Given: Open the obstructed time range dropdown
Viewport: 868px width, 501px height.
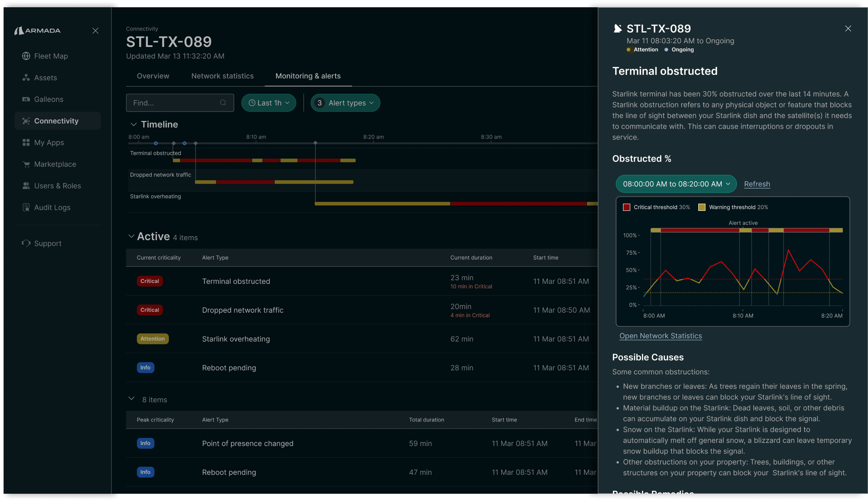Looking at the screenshot, I should (x=676, y=184).
